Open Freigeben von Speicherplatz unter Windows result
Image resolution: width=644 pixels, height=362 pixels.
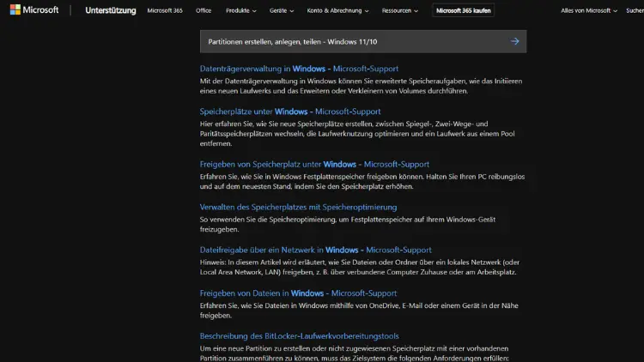click(314, 164)
